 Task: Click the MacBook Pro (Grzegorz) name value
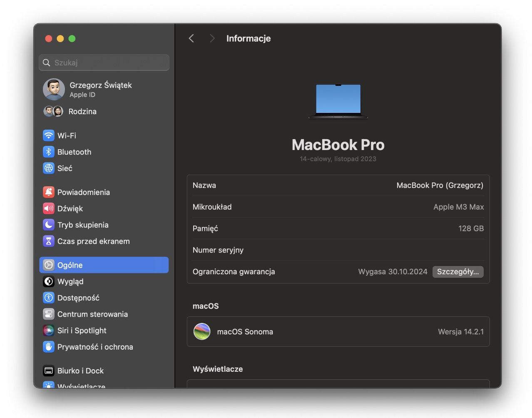pos(440,185)
